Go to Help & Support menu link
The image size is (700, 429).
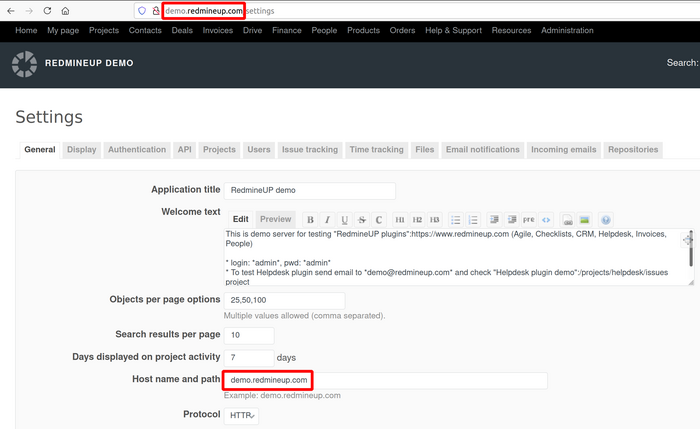[453, 31]
